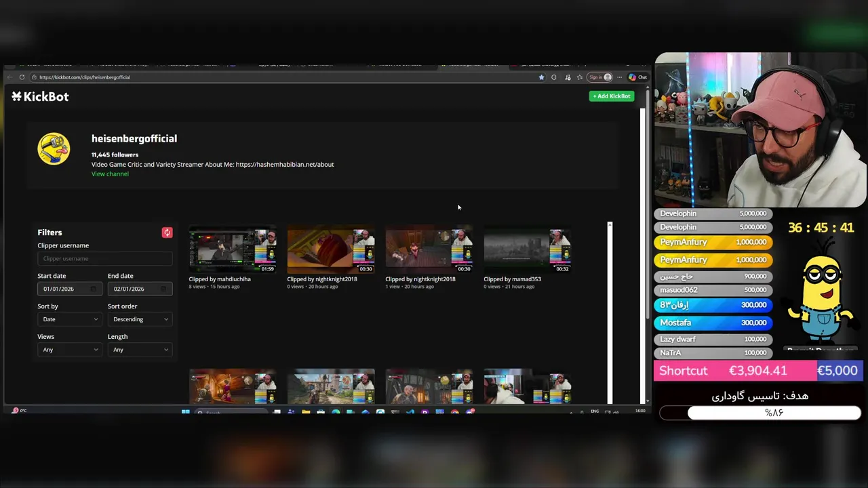The image size is (868, 488).
Task: Click the browser Sign in button
Action: pyautogui.click(x=599, y=77)
